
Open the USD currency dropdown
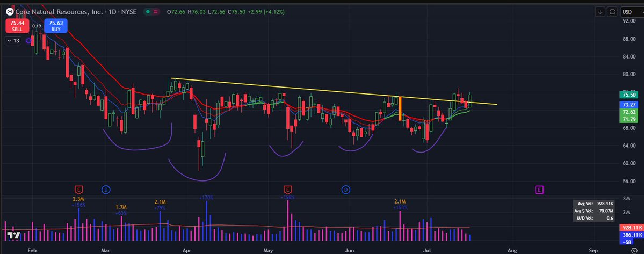click(x=632, y=12)
